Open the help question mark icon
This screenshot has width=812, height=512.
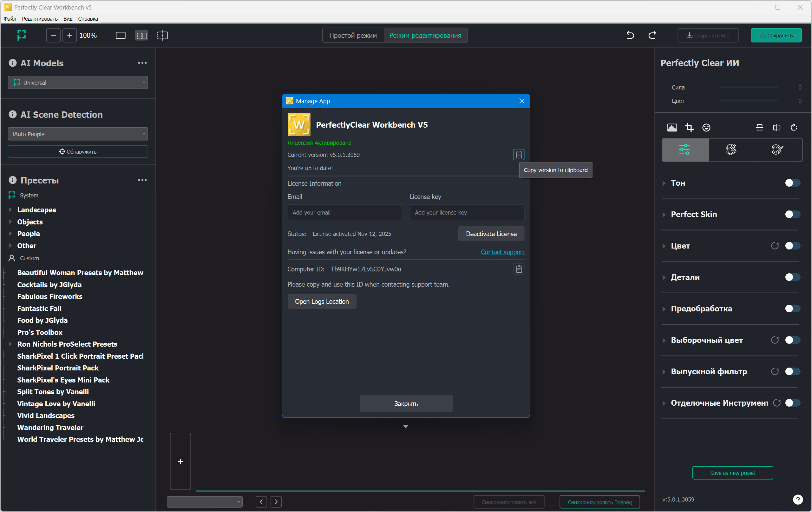(x=797, y=499)
